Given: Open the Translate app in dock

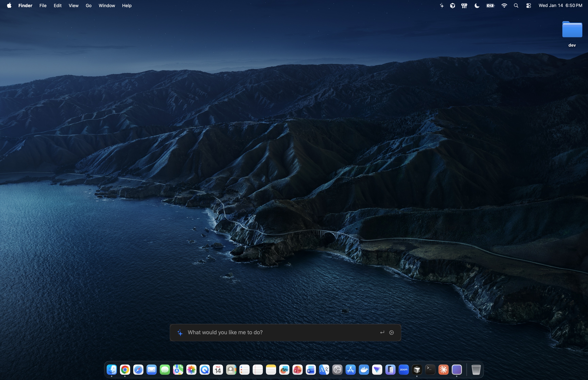Looking at the screenshot, I should [324, 370].
